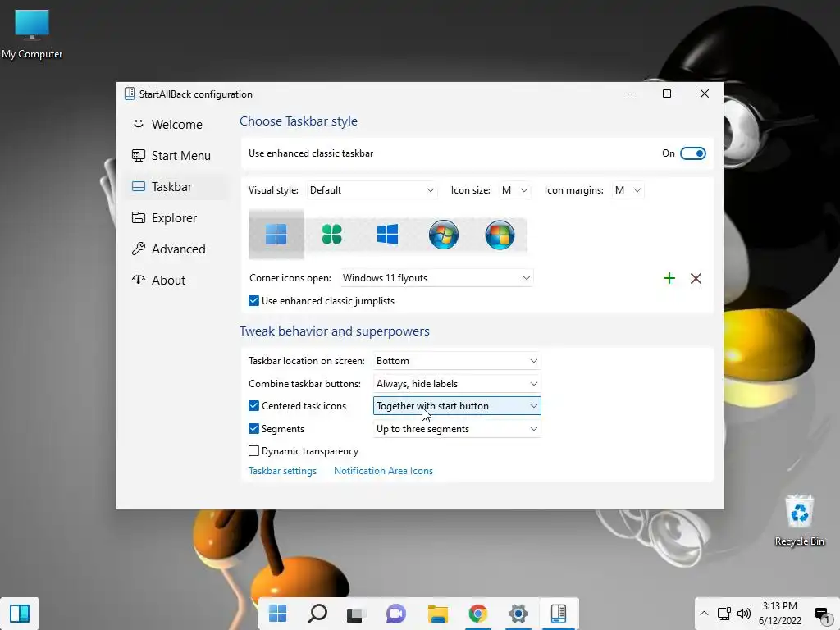
Task: Show hidden tray icons chevron
Action: coord(704,614)
